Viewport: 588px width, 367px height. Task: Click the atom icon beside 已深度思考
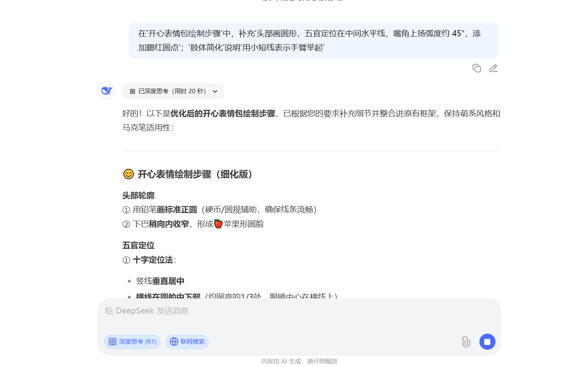coord(132,92)
